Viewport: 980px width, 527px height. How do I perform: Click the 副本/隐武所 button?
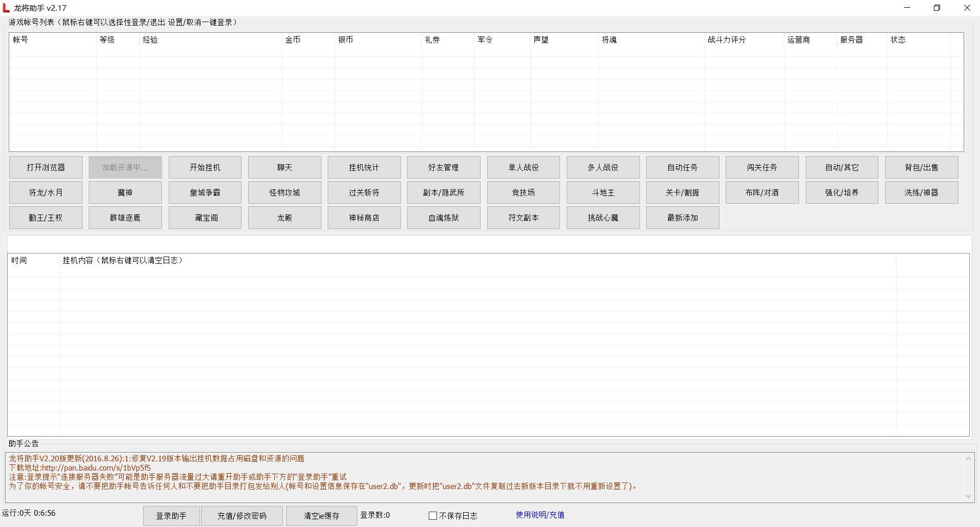(444, 192)
